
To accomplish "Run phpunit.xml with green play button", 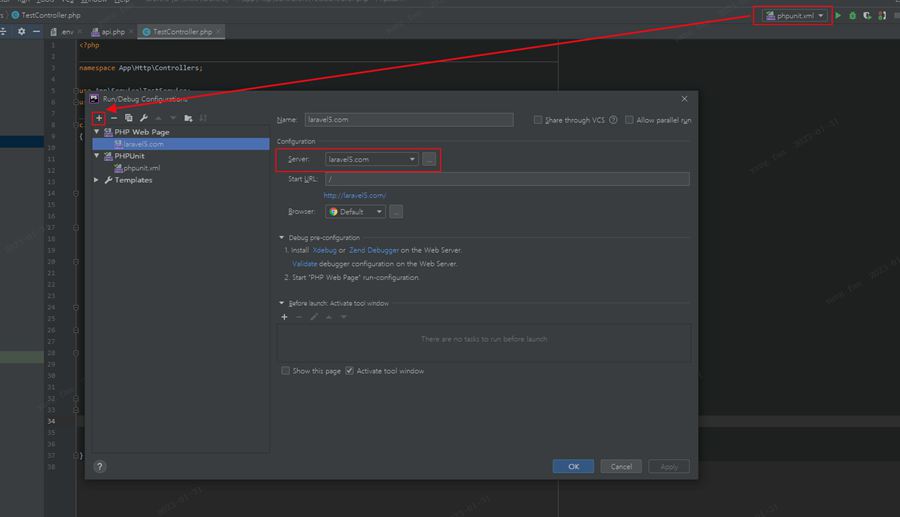I will pos(838,16).
